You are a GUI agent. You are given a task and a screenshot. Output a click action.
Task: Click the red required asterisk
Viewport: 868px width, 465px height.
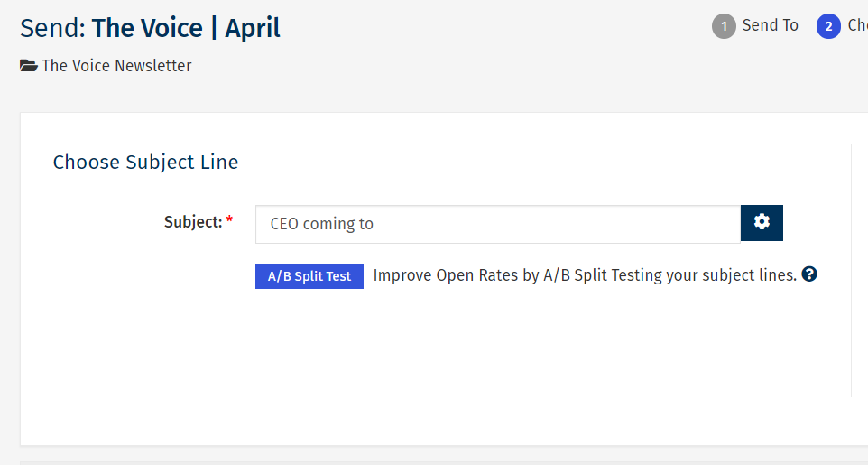point(229,222)
